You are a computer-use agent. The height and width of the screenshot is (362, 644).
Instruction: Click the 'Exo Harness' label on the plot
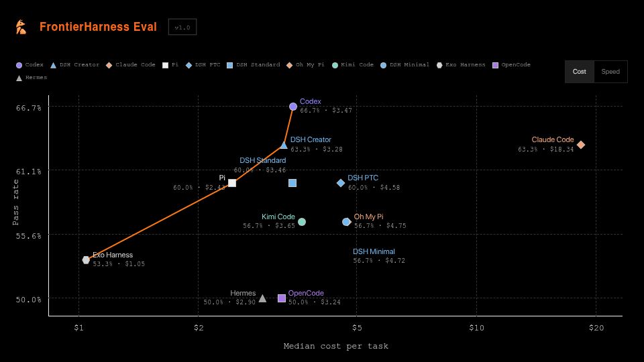113,255
